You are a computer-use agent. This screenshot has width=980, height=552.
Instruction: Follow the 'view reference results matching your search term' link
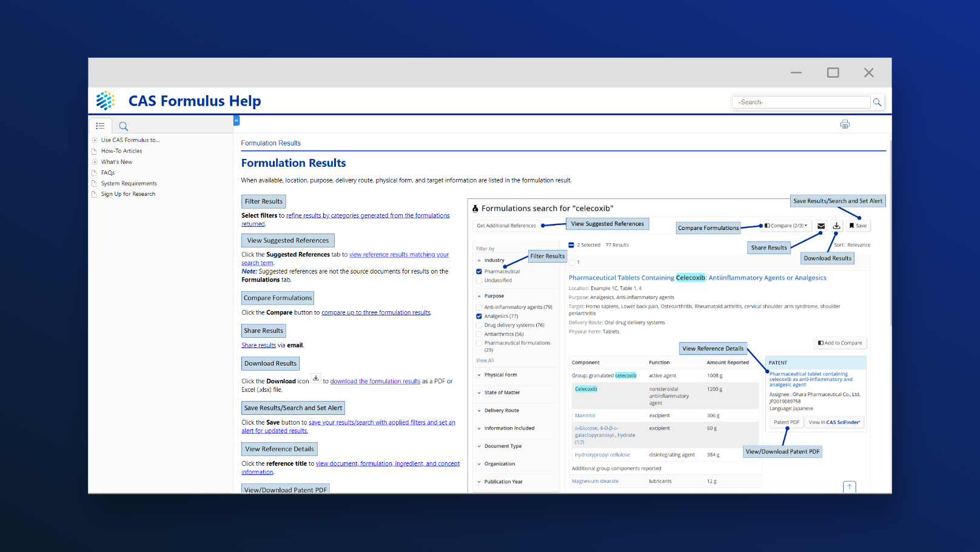[399, 255]
